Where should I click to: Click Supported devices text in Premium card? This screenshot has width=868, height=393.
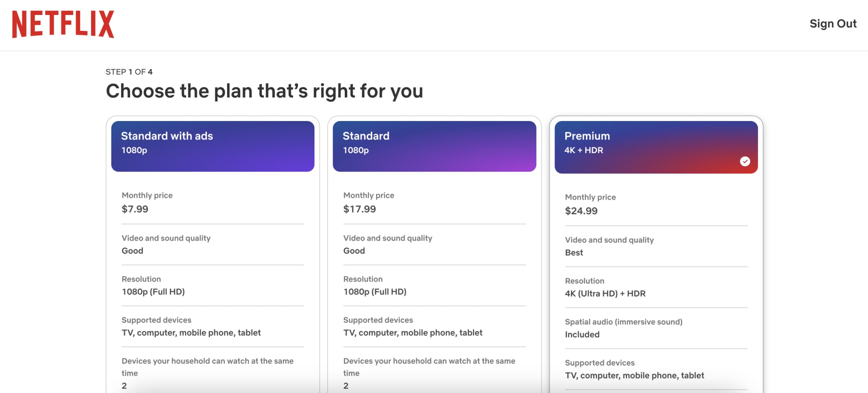click(x=634, y=376)
